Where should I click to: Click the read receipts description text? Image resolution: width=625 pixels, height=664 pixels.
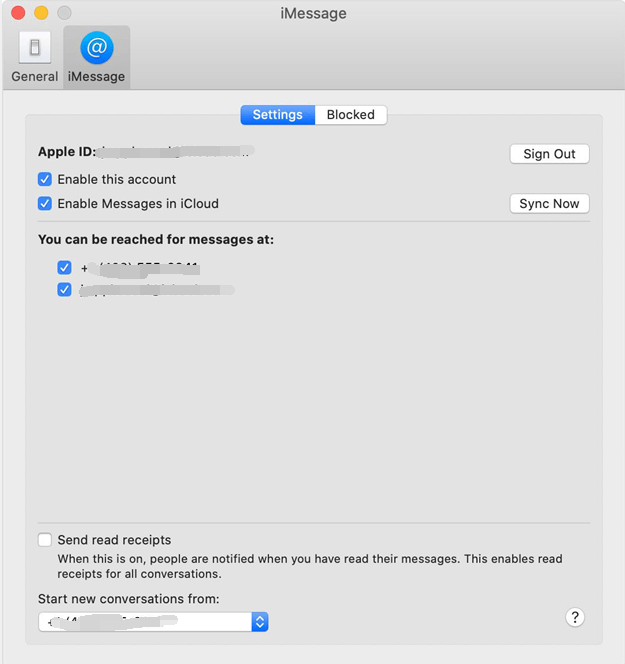[x=310, y=566]
